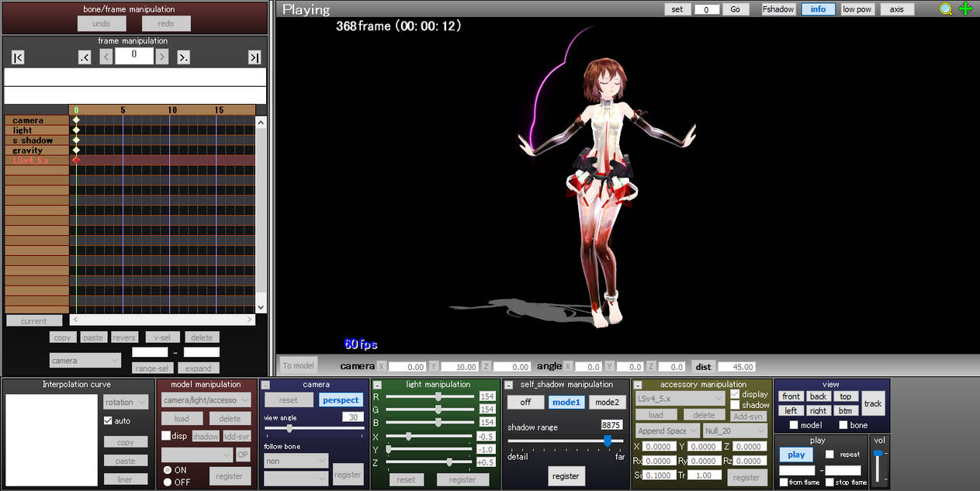Open the Append Space dropdown
980x491 pixels.
tap(667, 431)
